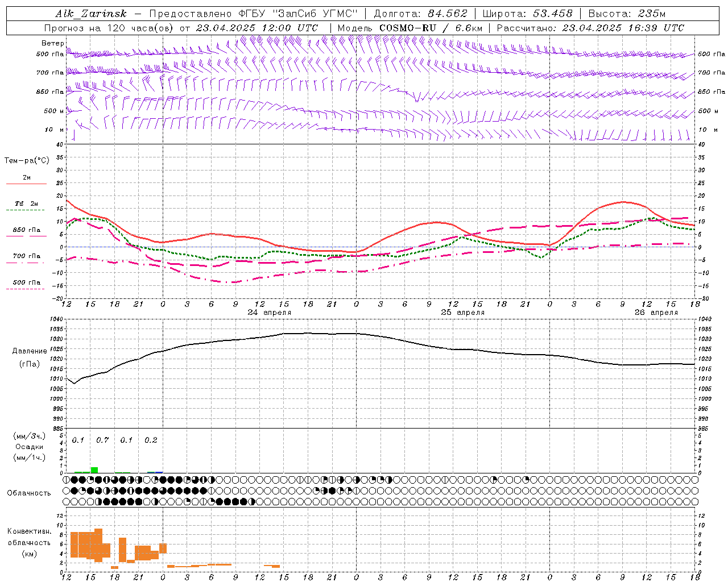Open the Конвективн. облачность chart label

pos(29,542)
